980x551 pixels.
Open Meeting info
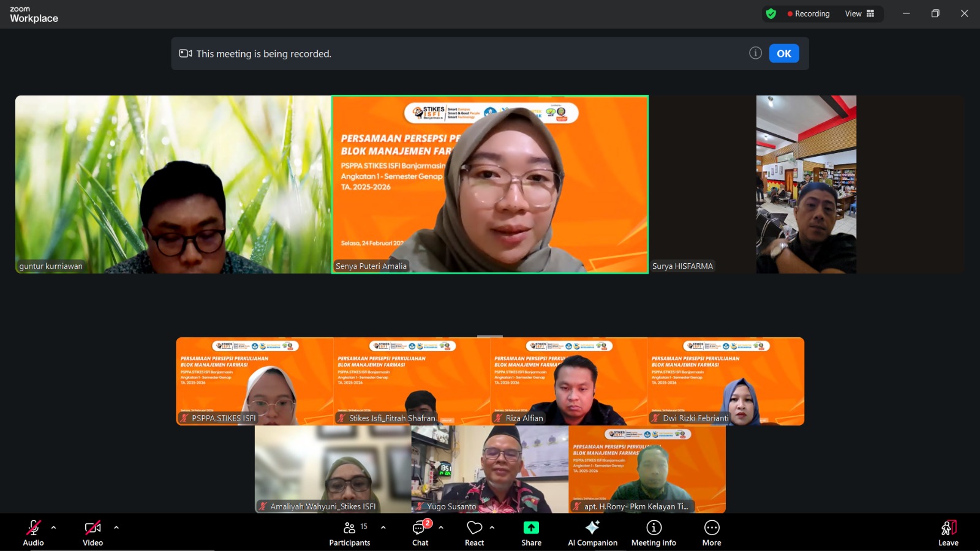654,533
